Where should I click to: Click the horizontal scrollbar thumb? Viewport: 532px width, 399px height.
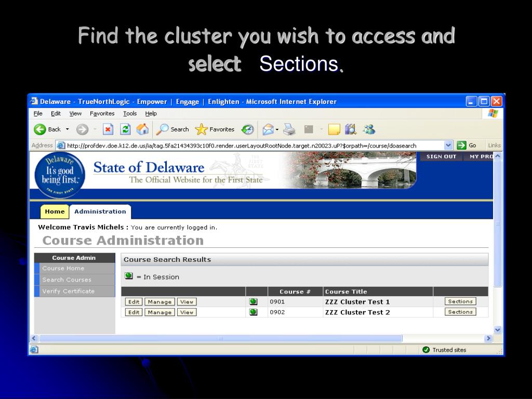(x=220, y=338)
